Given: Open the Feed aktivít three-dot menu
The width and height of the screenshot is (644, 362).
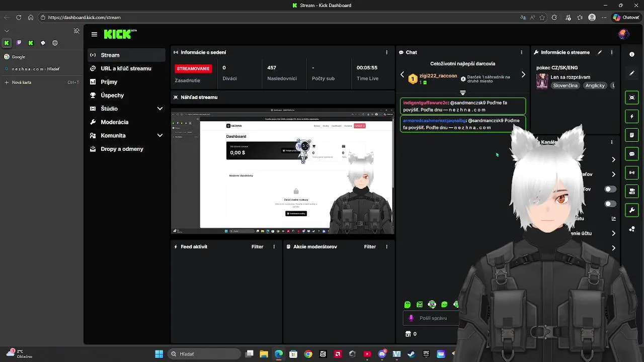Looking at the screenshot, I should click(x=274, y=247).
